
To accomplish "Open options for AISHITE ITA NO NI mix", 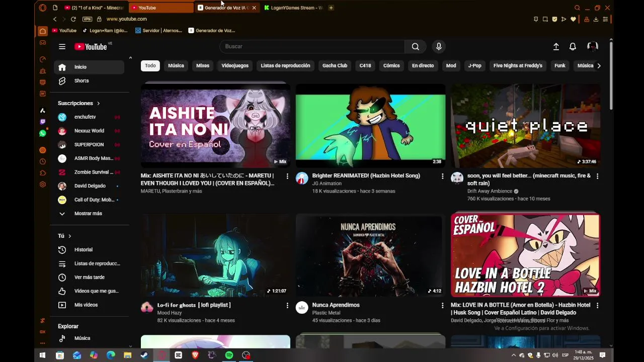I will point(287,176).
